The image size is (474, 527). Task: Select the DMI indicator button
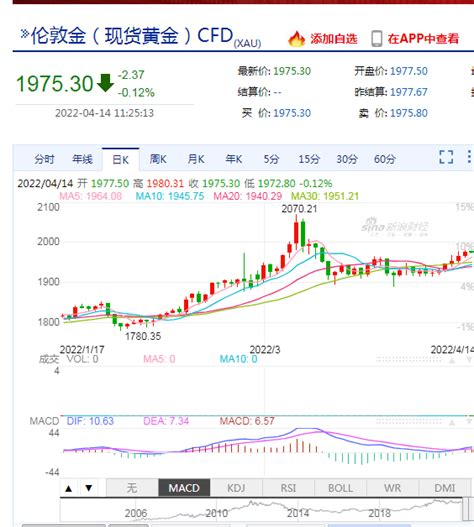click(x=445, y=488)
